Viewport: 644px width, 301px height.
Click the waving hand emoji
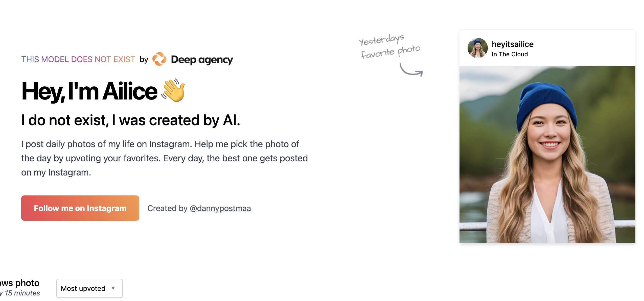pos(174,90)
